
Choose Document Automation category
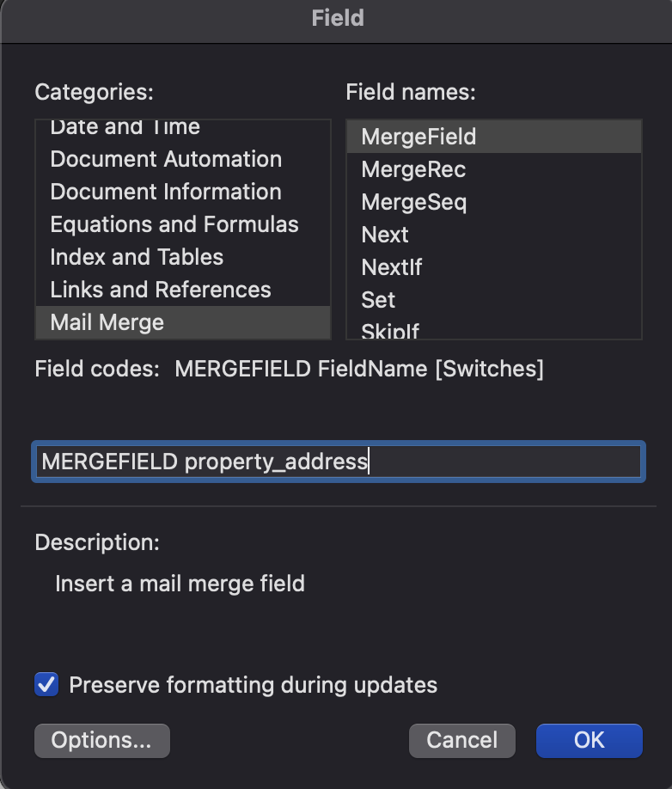pos(183,159)
